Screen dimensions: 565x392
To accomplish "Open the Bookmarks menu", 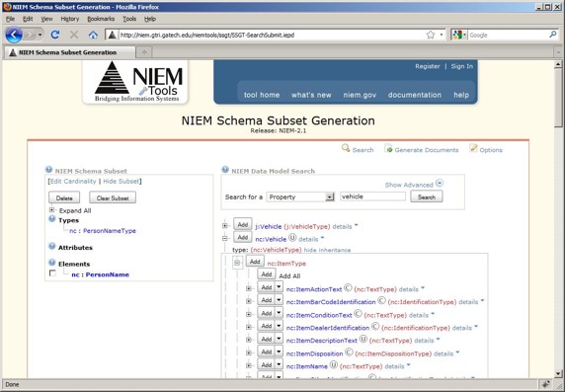I will 101,19.
